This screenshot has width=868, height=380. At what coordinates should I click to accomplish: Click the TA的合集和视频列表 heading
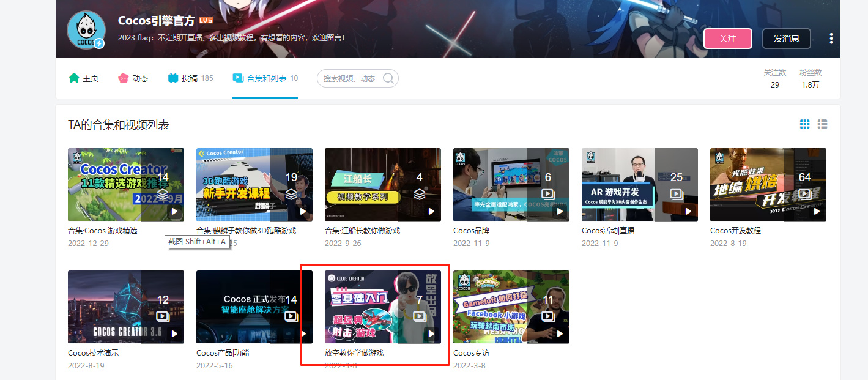[119, 125]
